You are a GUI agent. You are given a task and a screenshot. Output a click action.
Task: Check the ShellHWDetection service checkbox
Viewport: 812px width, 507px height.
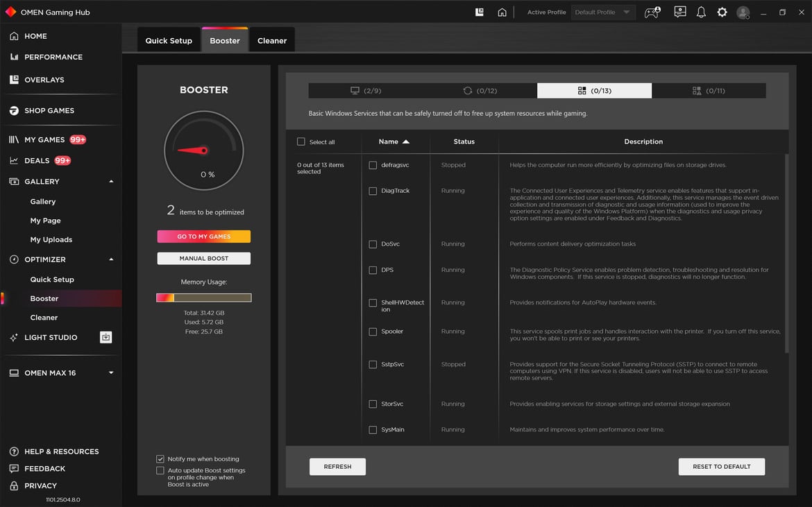(373, 303)
